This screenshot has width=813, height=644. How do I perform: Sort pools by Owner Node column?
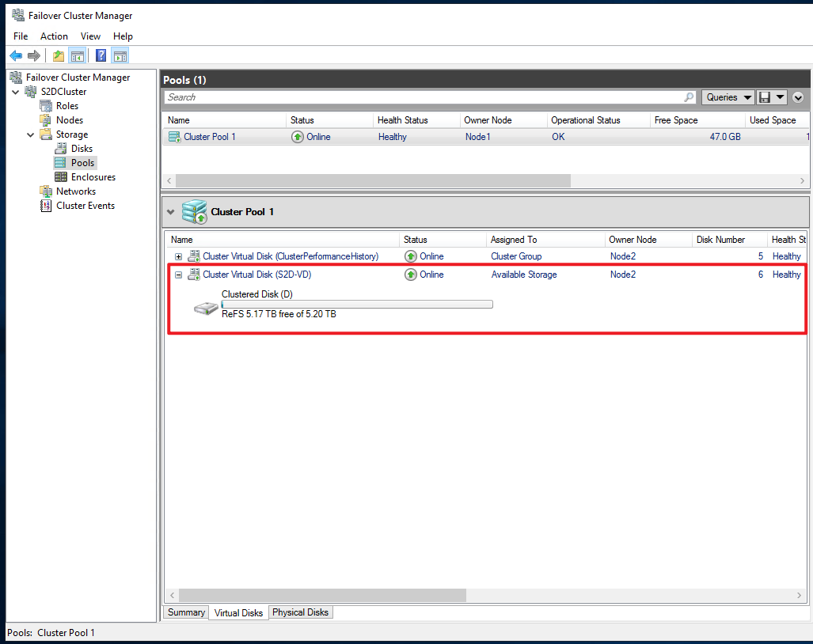click(503, 120)
